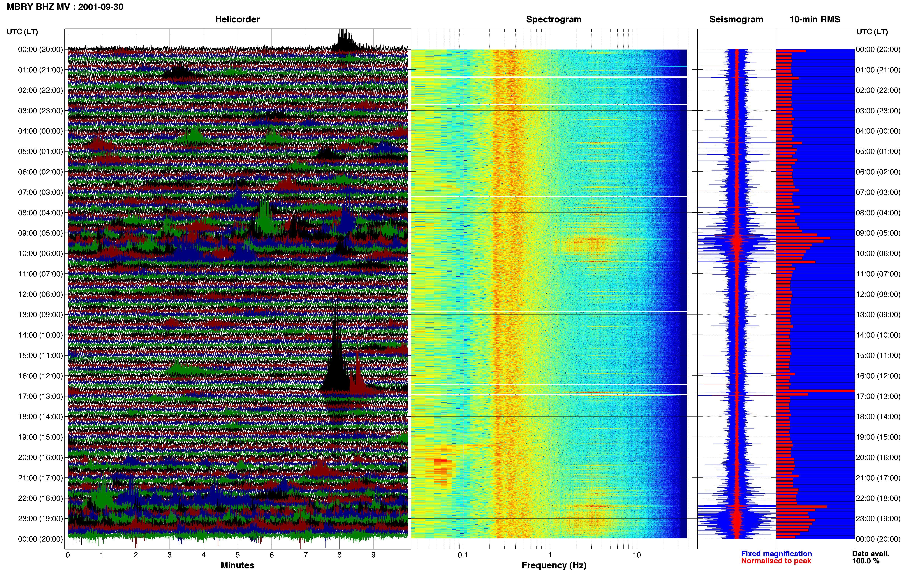Image resolution: width=924 pixels, height=578 pixels.
Task: Click the left '19:00 (15:00)' time label
Action: (x=41, y=437)
